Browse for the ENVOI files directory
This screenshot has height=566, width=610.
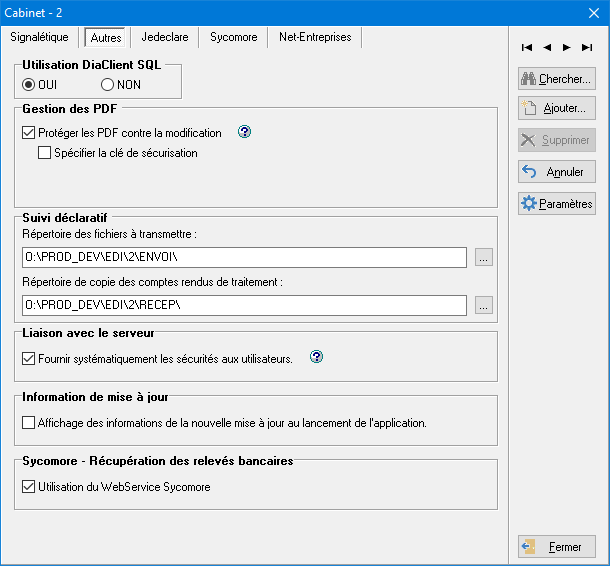[484, 258]
